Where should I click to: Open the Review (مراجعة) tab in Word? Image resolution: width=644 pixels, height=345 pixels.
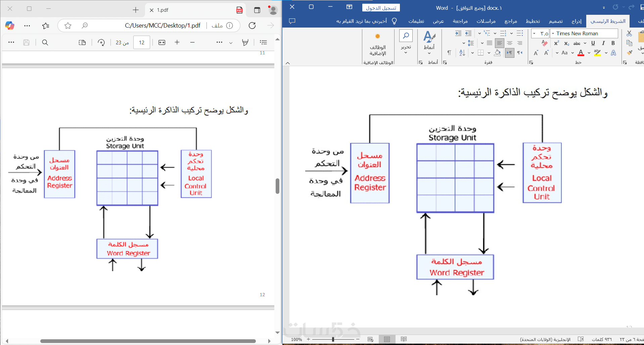tap(460, 21)
